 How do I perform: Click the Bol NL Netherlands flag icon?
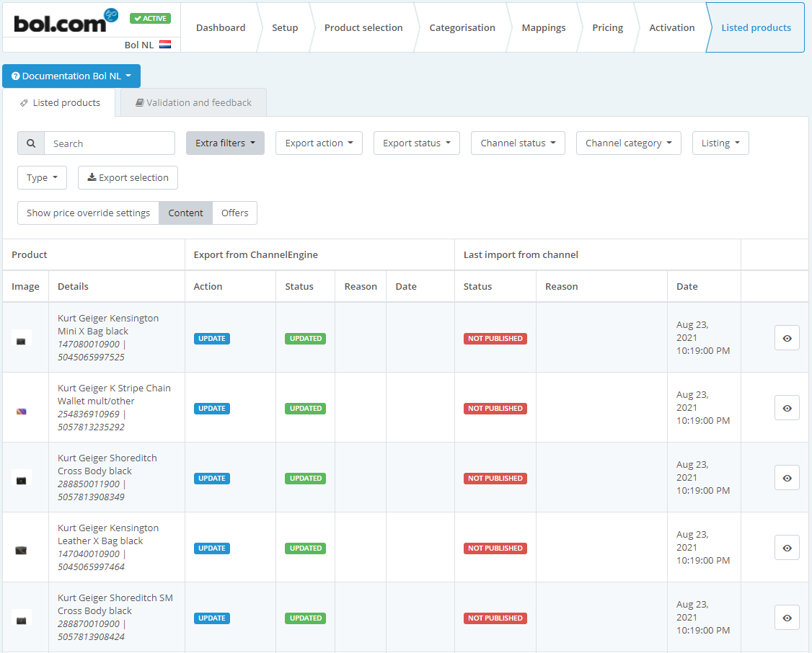165,45
